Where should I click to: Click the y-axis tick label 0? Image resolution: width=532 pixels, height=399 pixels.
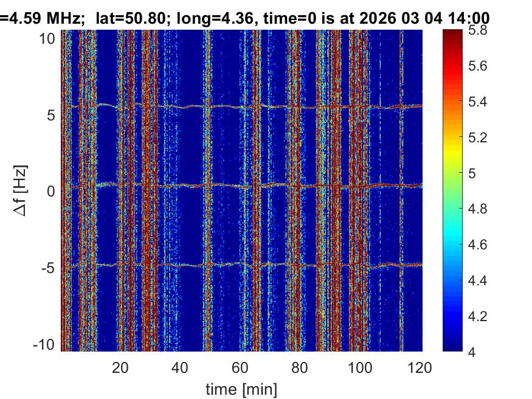52,191
